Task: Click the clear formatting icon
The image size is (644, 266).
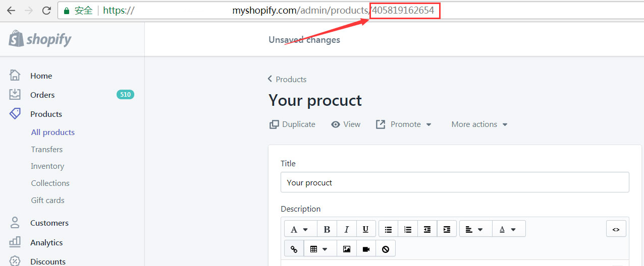Action: tap(386, 249)
